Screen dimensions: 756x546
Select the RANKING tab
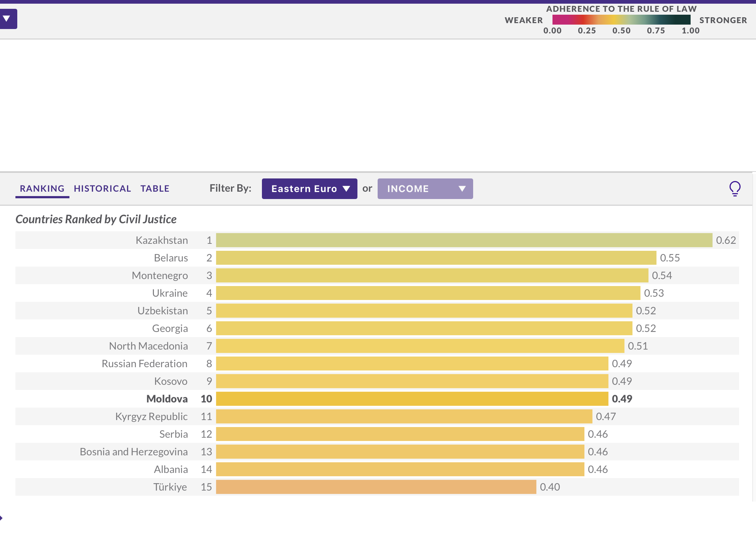42,189
